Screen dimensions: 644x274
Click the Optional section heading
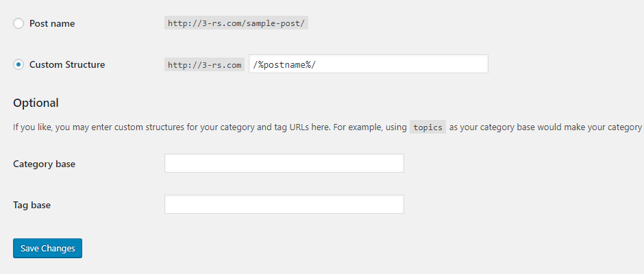click(36, 103)
